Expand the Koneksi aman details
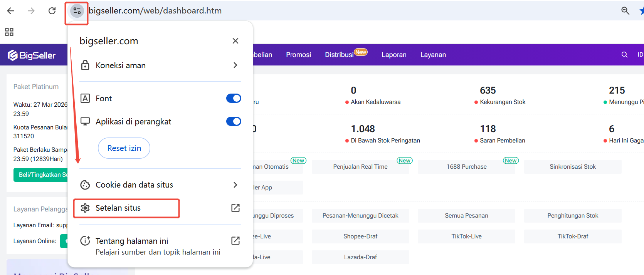 (160, 65)
